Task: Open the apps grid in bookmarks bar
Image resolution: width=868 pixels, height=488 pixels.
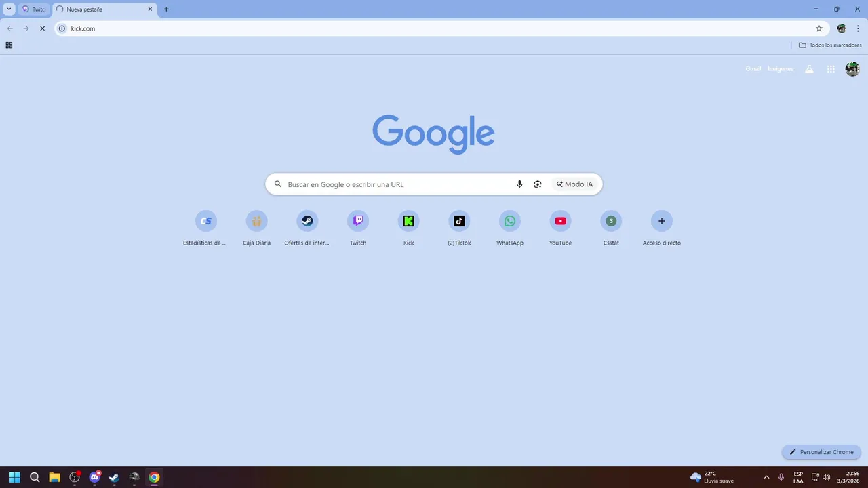Action: click(9, 45)
